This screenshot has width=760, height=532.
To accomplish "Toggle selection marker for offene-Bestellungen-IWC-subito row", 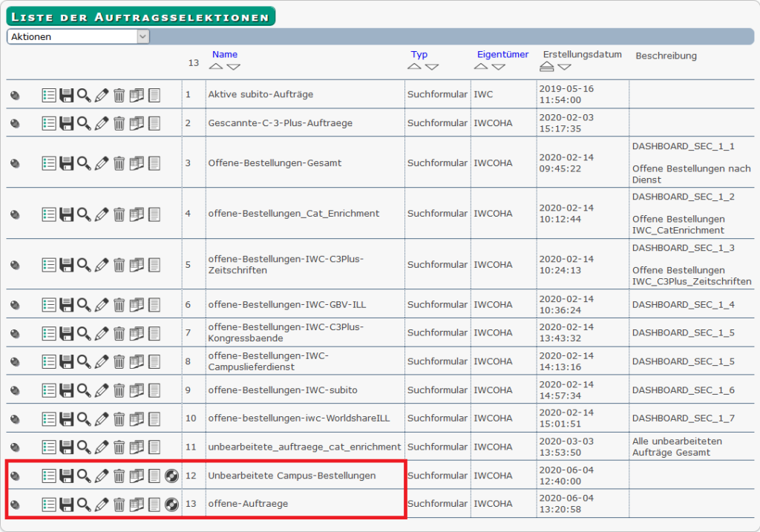I will pyautogui.click(x=16, y=390).
